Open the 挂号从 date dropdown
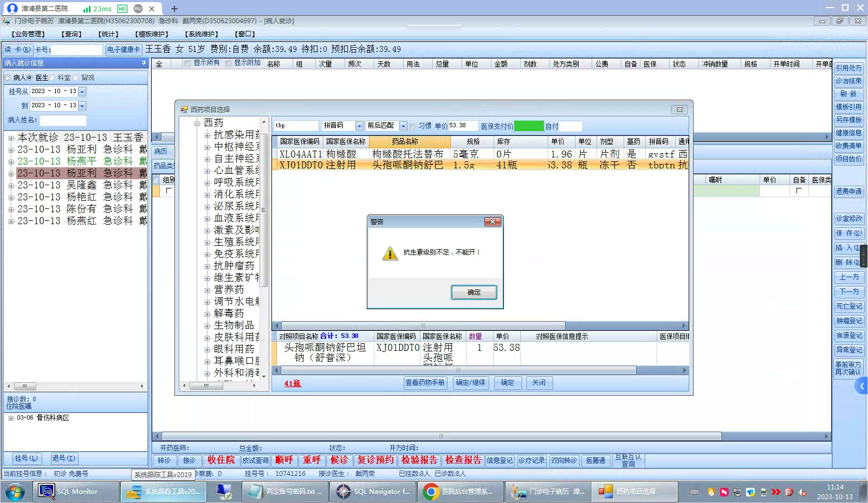This screenshot has height=503, width=868. pos(82,92)
